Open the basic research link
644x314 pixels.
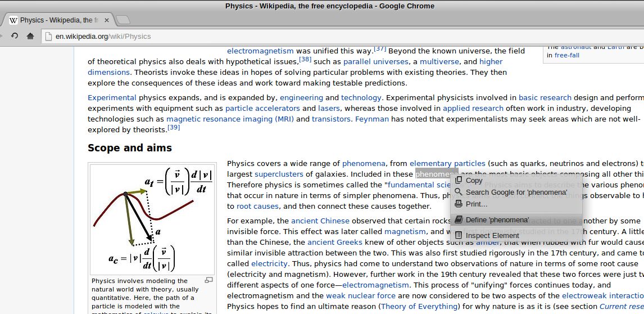pos(545,97)
